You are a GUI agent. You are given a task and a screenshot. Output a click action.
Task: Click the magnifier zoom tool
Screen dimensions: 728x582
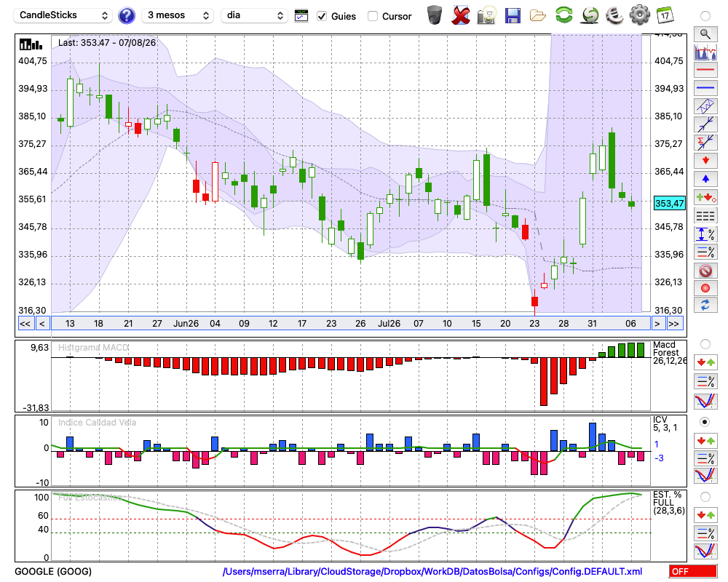(705, 34)
